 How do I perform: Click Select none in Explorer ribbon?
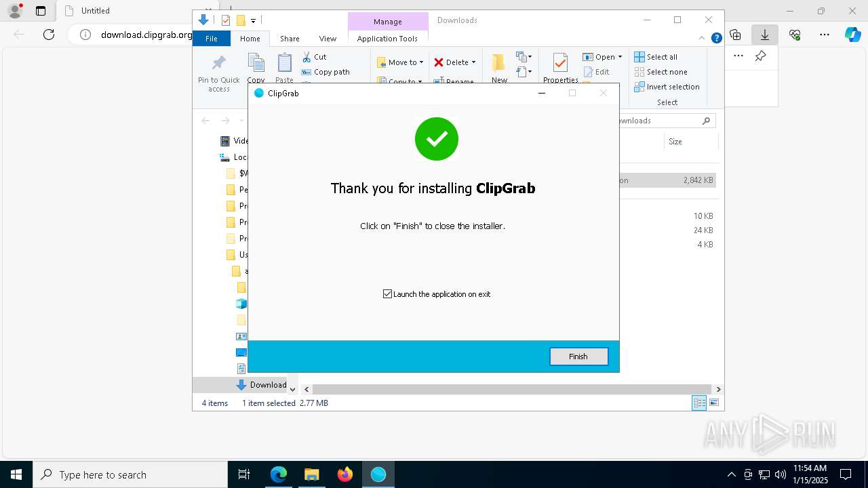click(x=661, y=72)
